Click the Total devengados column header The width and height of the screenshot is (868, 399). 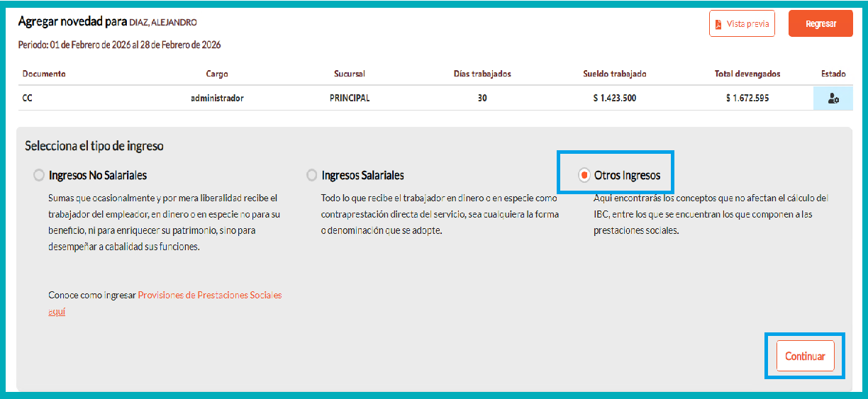point(747,74)
